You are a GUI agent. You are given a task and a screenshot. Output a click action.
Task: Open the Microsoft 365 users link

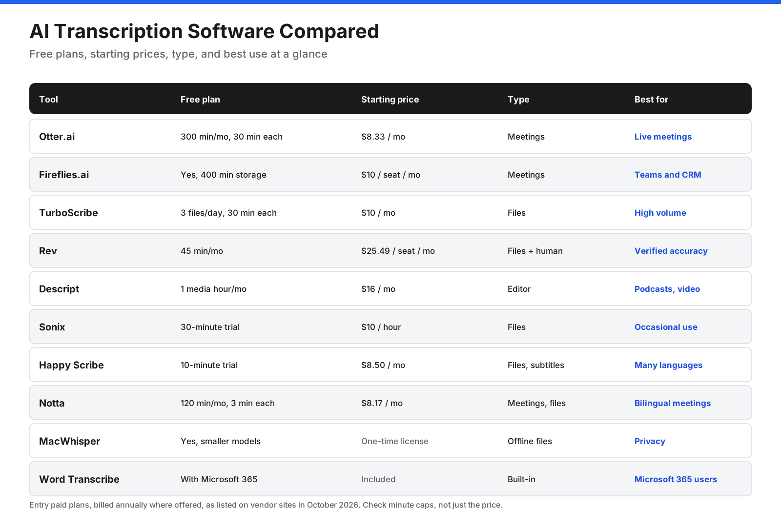(x=676, y=479)
